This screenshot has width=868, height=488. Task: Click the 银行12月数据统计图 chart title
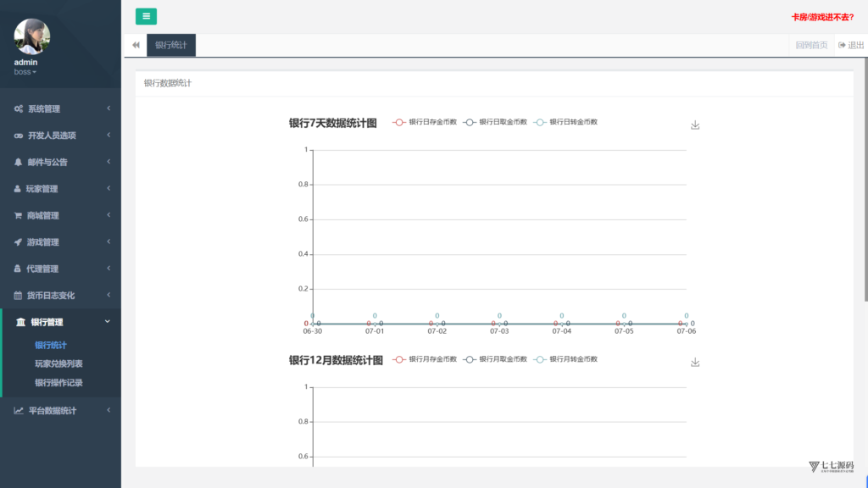(336, 360)
